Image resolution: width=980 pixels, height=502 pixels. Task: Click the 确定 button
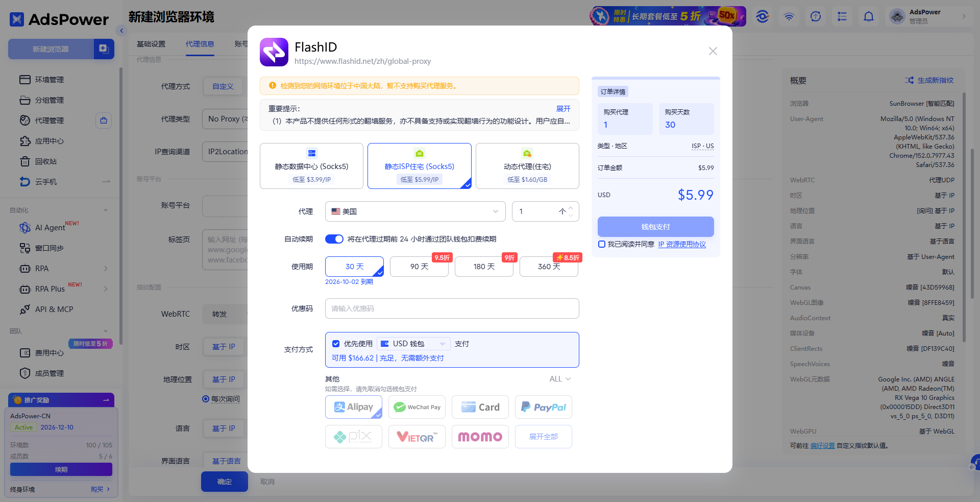[x=225, y=482]
